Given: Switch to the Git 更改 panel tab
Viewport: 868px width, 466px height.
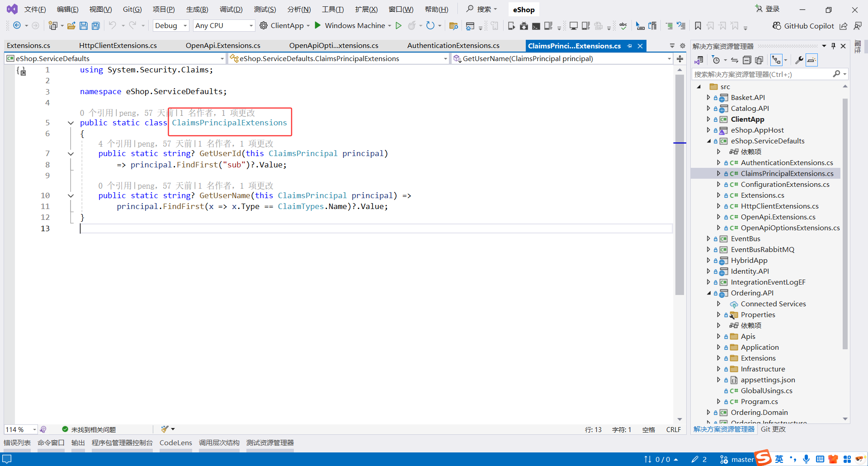Looking at the screenshot, I should pyautogui.click(x=773, y=429).
